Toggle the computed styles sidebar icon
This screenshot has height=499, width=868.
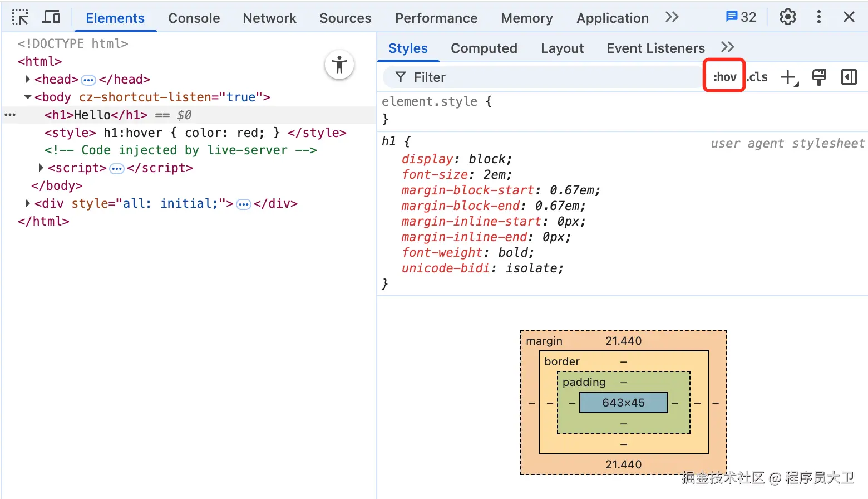[x=849, y=77]
